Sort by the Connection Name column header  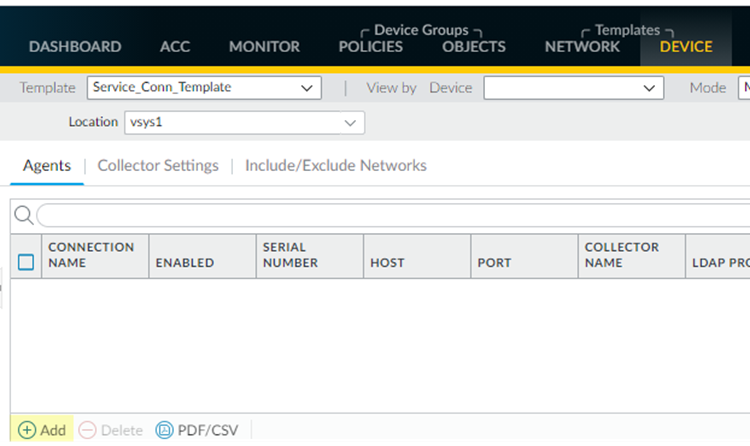click(91, 255)
